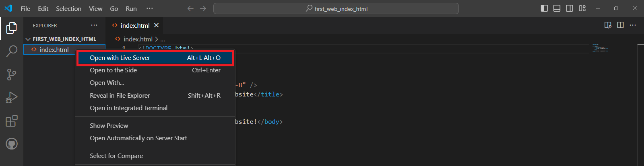Open the Source Control view
The height and width of the screenshot is (166, 644).
tap(12, 74)
